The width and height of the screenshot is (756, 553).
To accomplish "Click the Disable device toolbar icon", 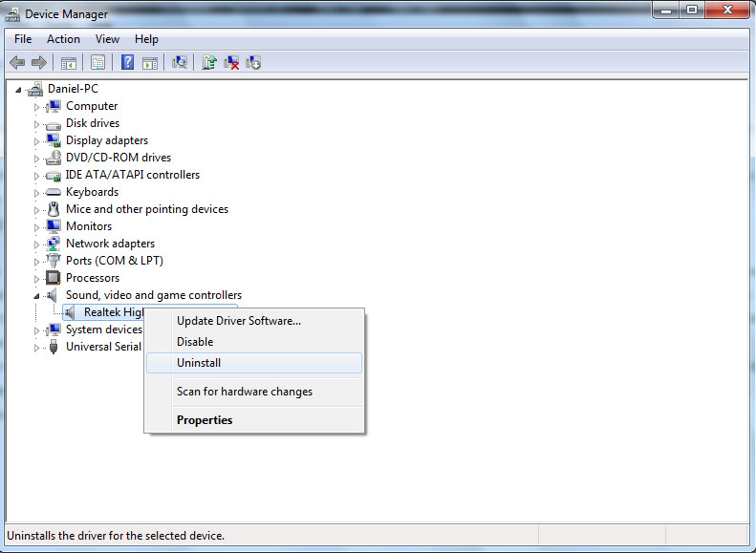I will (253, 62).
